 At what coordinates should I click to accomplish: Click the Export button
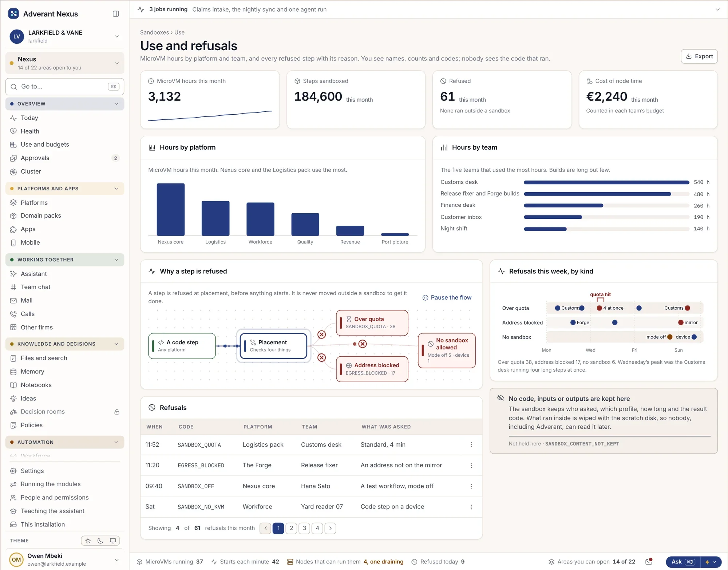point(699,56)
